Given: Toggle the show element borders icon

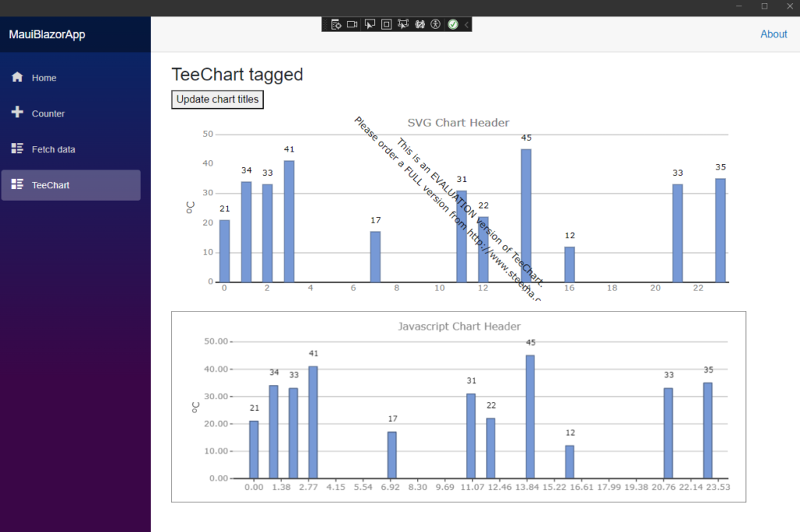Looking at the screenshot, I should pyautogui.click(x=386, y=24).
